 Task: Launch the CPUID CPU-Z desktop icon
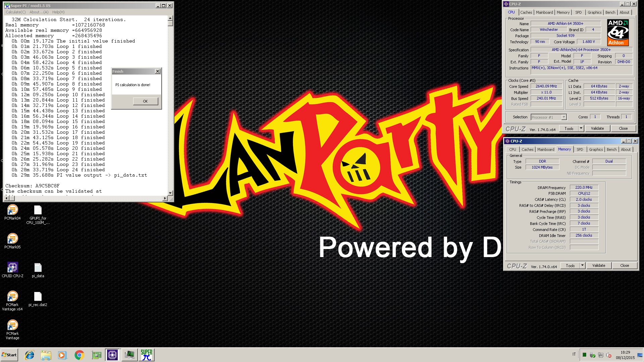coord(12,270)
